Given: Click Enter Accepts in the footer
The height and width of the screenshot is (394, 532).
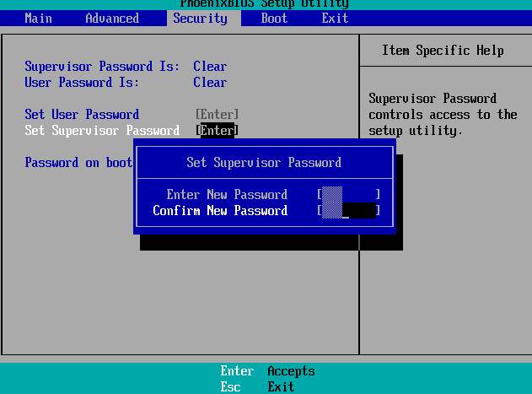Looking at the screenshot, I should pyautogui.click(x=267, y=371).
